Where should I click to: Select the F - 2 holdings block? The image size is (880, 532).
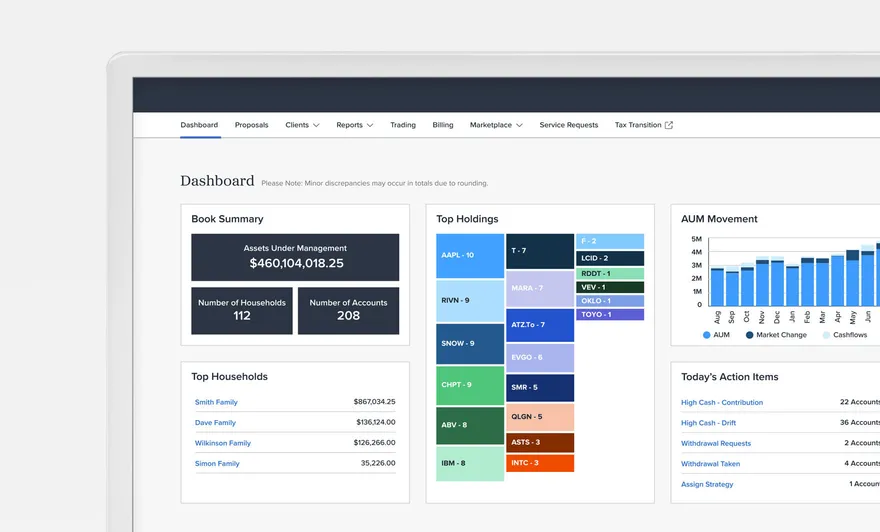coord(610,241)
